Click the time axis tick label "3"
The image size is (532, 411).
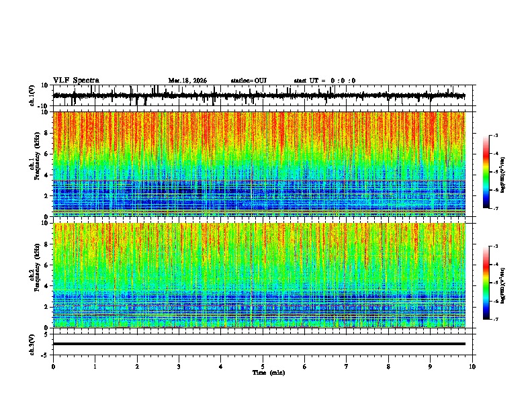tap(179, 367)
